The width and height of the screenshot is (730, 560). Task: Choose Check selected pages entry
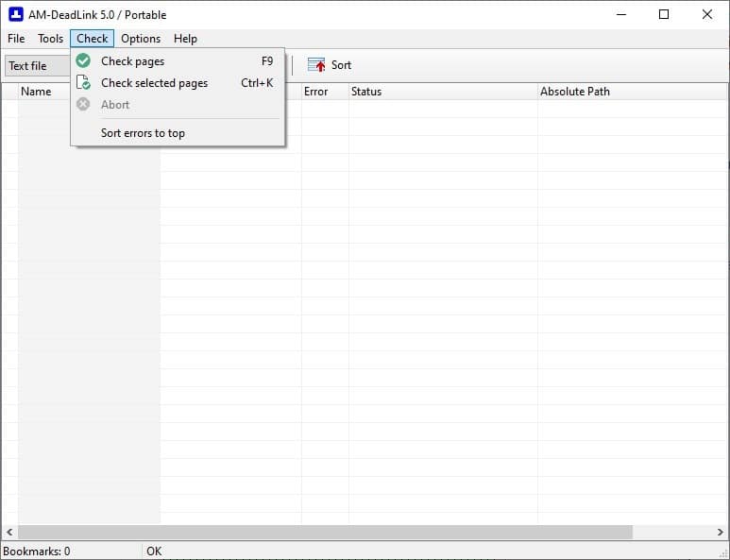[178, 83]
